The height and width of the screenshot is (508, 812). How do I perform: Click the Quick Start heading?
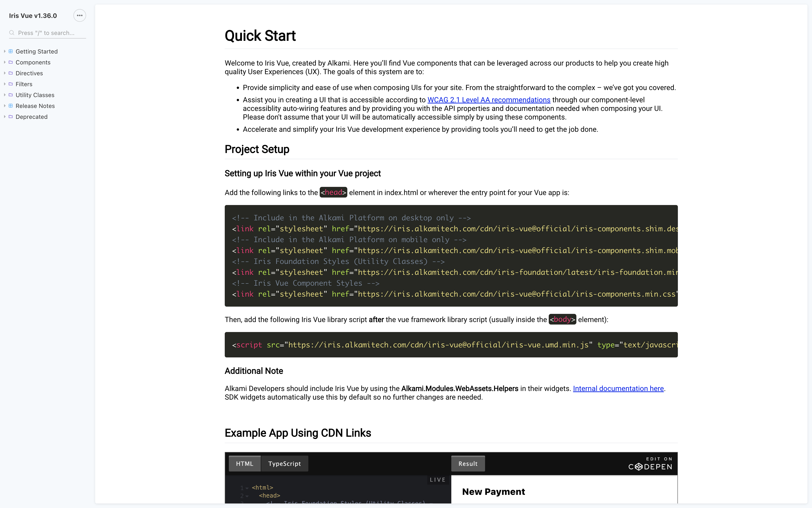pos(260,36)
